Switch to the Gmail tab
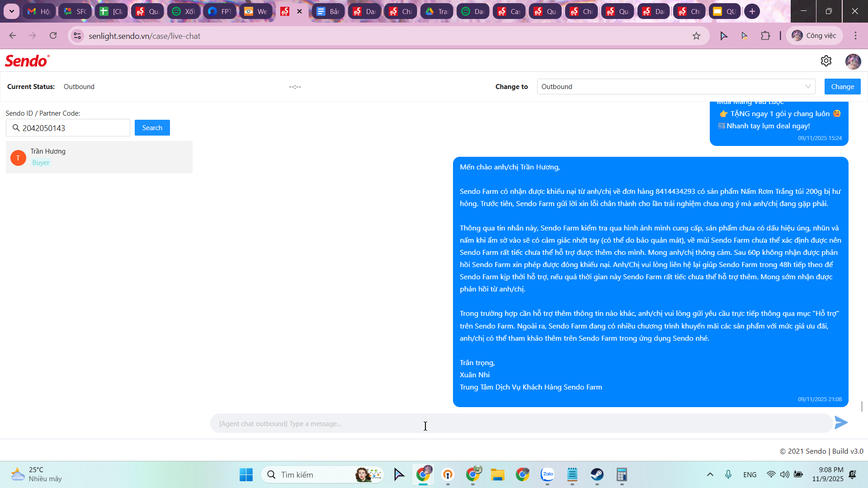 [x=39, y=11]
